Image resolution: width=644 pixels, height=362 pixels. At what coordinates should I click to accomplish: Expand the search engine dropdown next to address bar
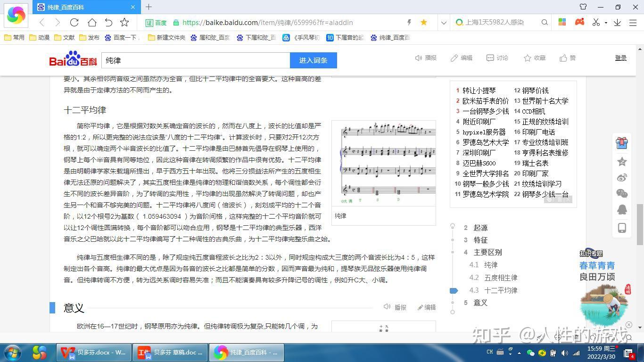click(444, 22)
